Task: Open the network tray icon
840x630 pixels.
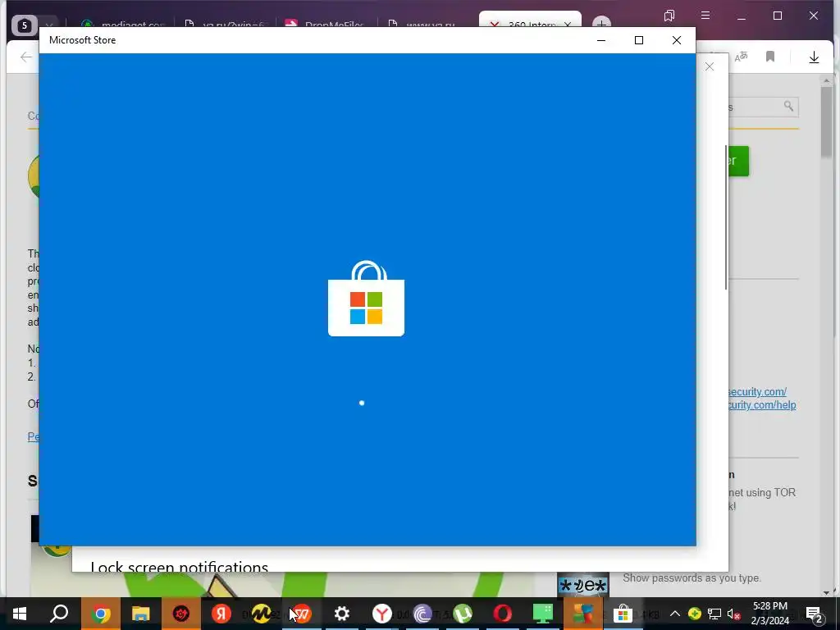Action: point(714,614)
